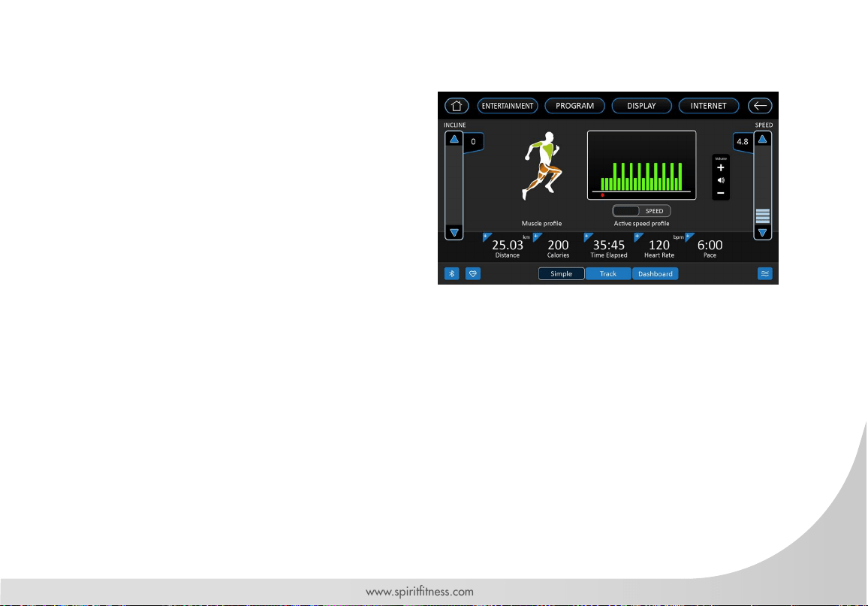Image resolution: width=868 pixels, height=606 pixels.
Task: Click the Active speed profile label
Action: (641, 224)
